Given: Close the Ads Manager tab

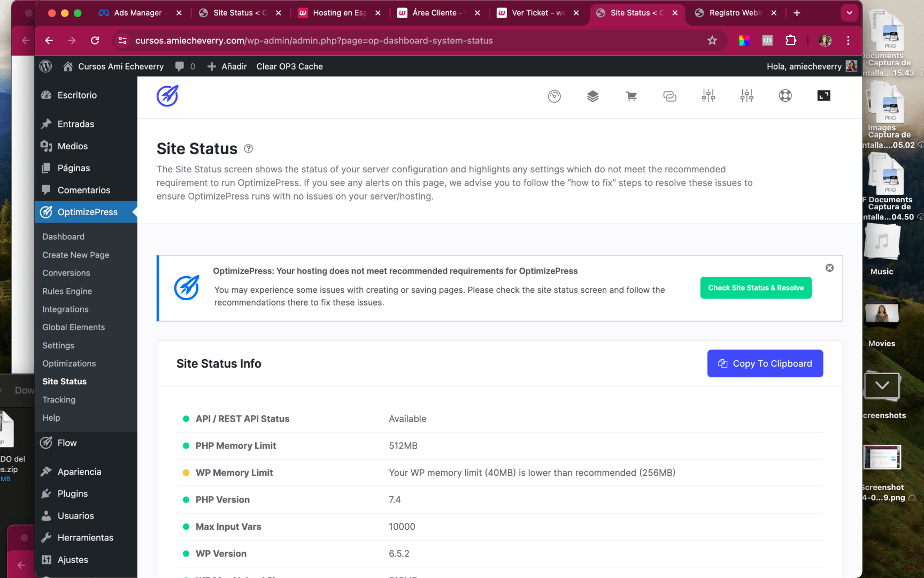Looking at the screenshot, I should (179, 13).
